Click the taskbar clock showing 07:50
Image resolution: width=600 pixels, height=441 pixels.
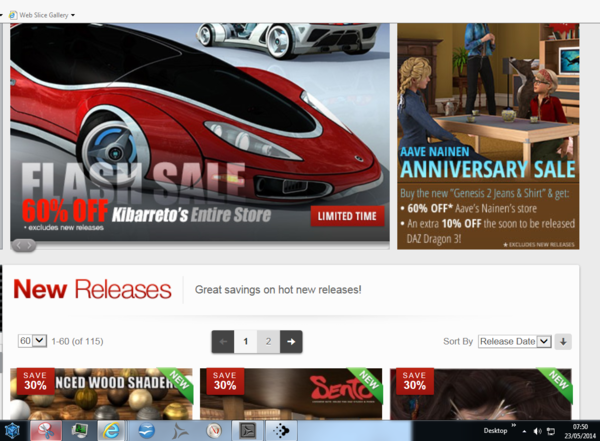580,431
